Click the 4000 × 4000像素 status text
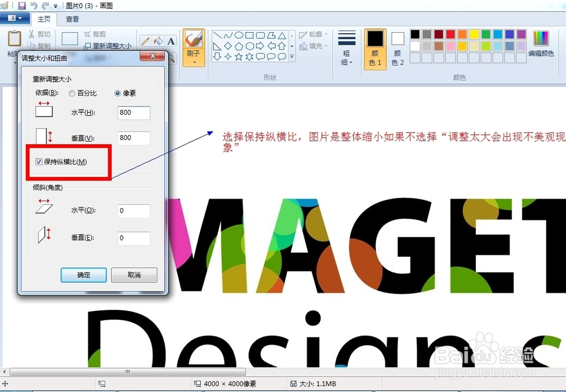The width and height of the screenshot is (566, 392). tap(230, 384)
